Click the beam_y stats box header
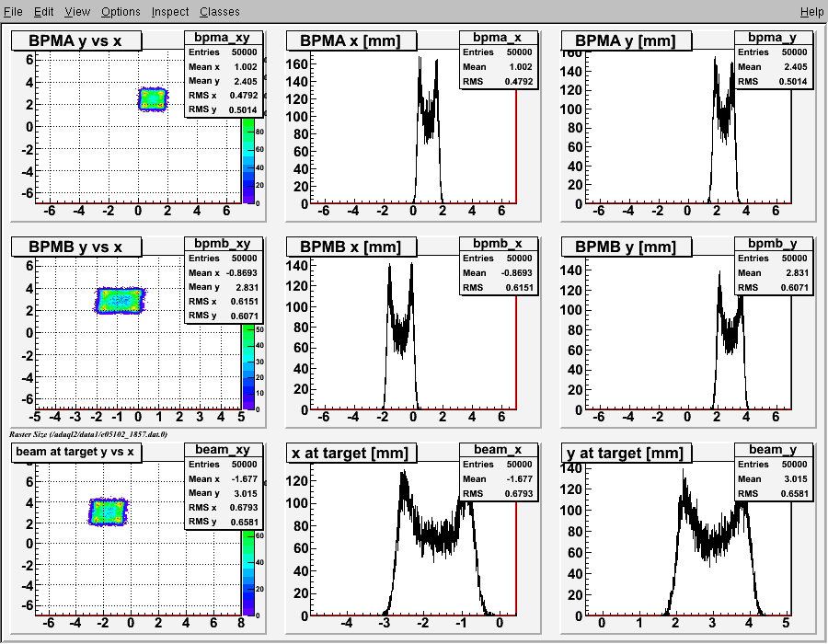This screenshot has width=828, height=644. click(773, 449)
